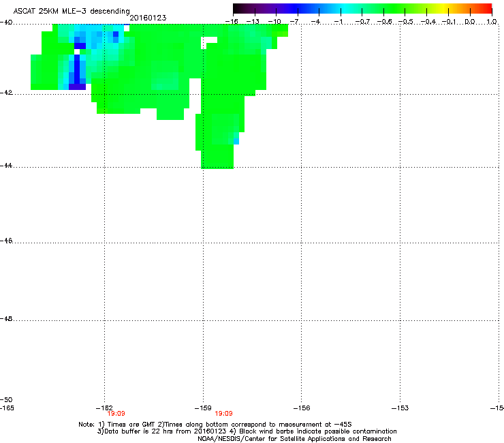Click the title text 'ASCAT 25KM MLE-3 descending'

click(72, 11)
